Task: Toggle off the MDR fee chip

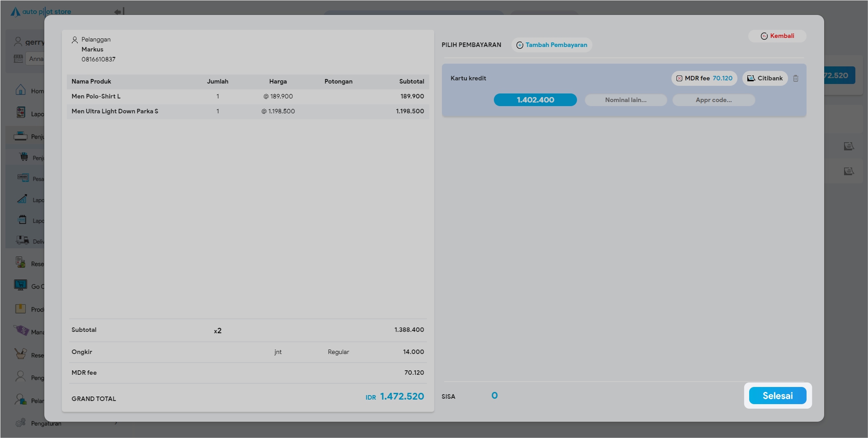Action: click(x=679, y=79)
